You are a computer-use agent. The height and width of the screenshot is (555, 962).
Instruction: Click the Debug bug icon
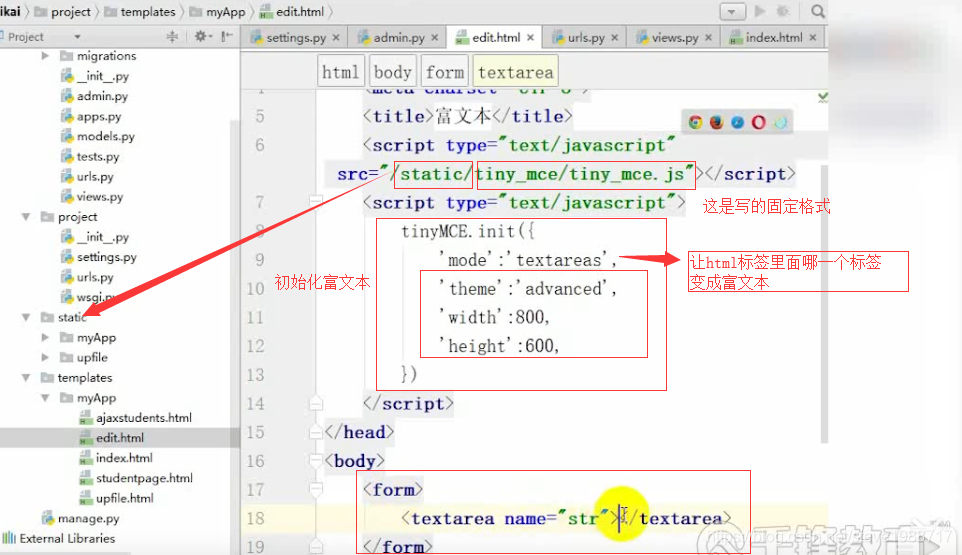tap(783, 11)
